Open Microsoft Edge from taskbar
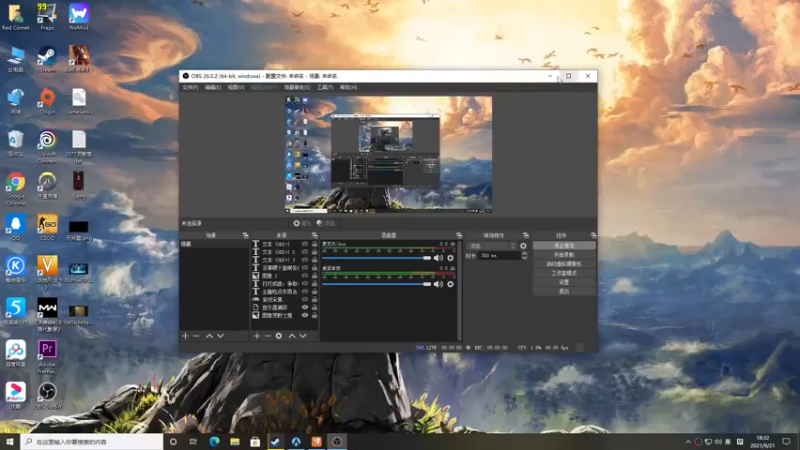This screenshot has width=800, height=450. (214, 441)
